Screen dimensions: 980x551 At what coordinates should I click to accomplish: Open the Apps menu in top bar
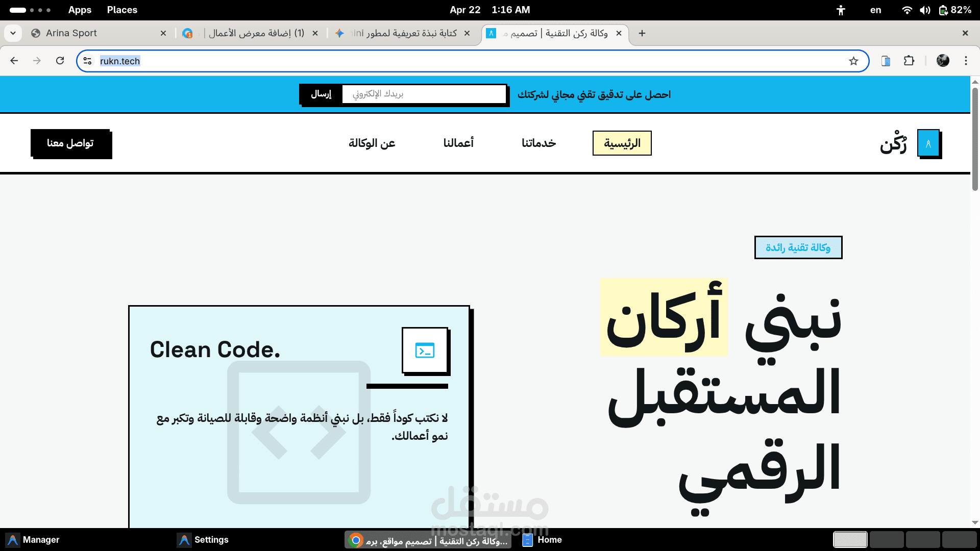[80, 10]
